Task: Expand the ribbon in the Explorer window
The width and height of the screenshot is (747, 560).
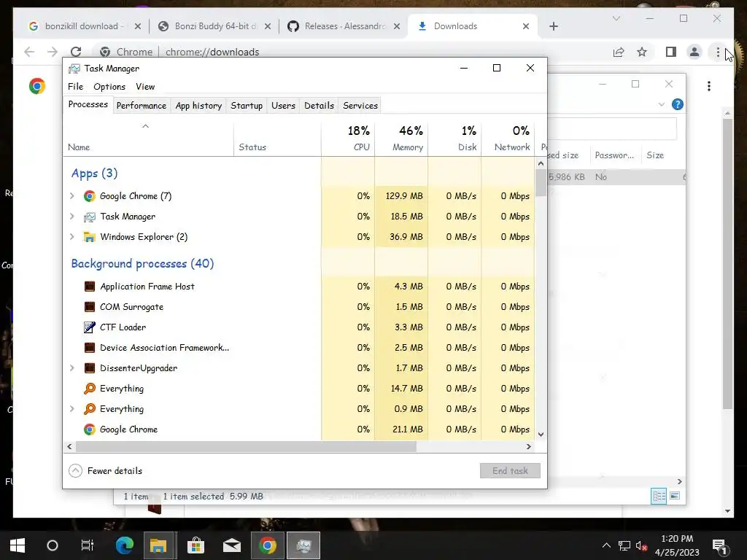Action: [x=661, y=104]
